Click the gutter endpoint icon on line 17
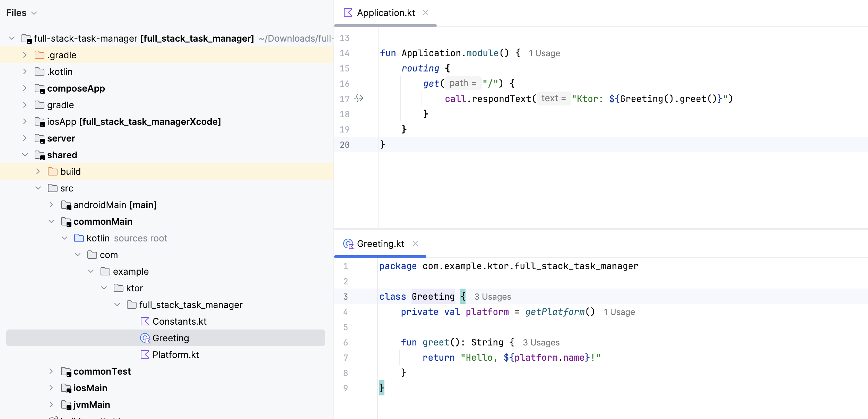868x419 pixels. point(359,99)
